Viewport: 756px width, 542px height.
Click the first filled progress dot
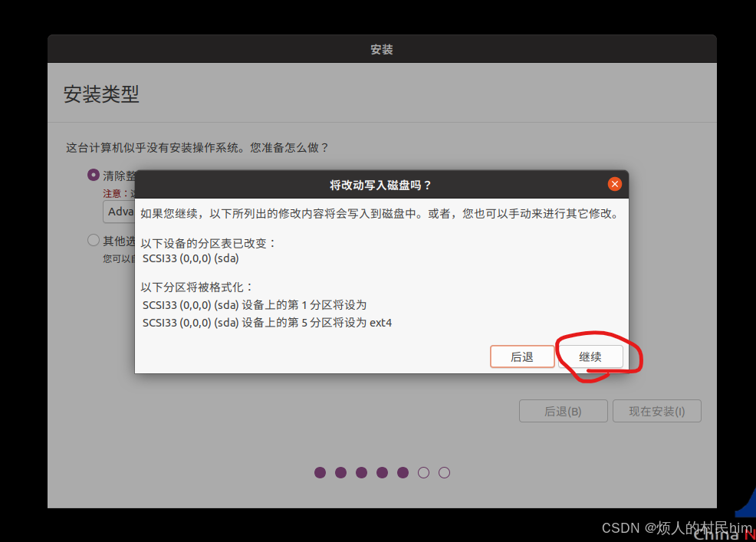pyautogui.click(x=320, y=472)
